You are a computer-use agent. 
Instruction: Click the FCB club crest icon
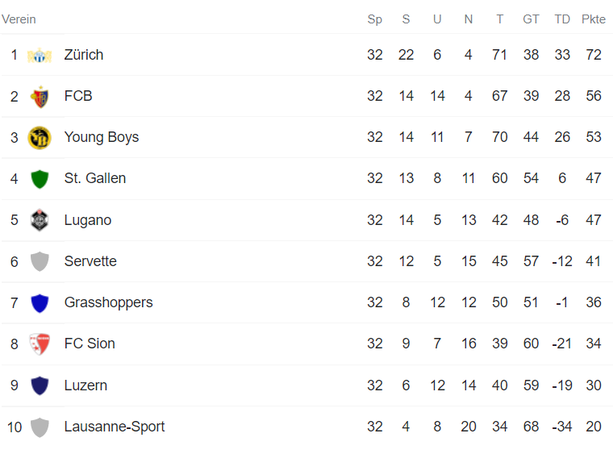(39, 97)
